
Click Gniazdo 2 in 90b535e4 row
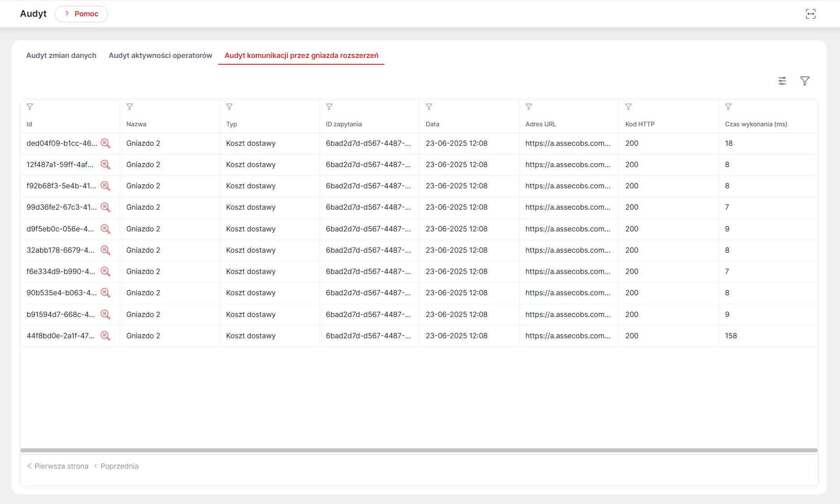[143, 293]
